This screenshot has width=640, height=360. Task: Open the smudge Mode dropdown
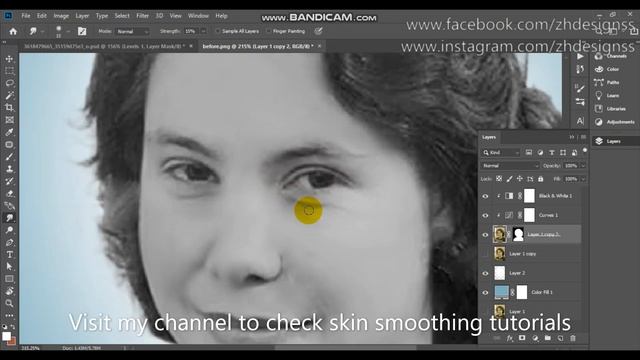click(132, 31)
